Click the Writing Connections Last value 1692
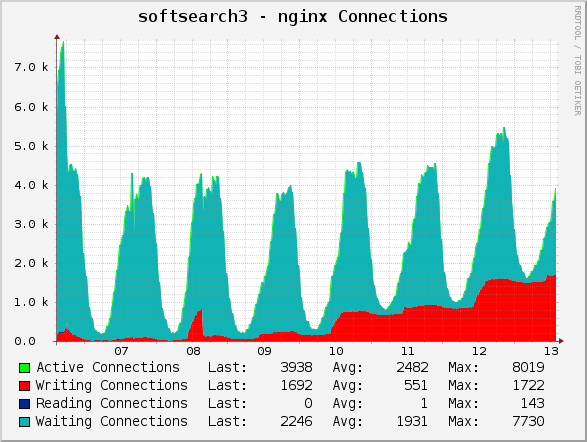The width and height of the screenshot is (587, 442). [296, 385]
